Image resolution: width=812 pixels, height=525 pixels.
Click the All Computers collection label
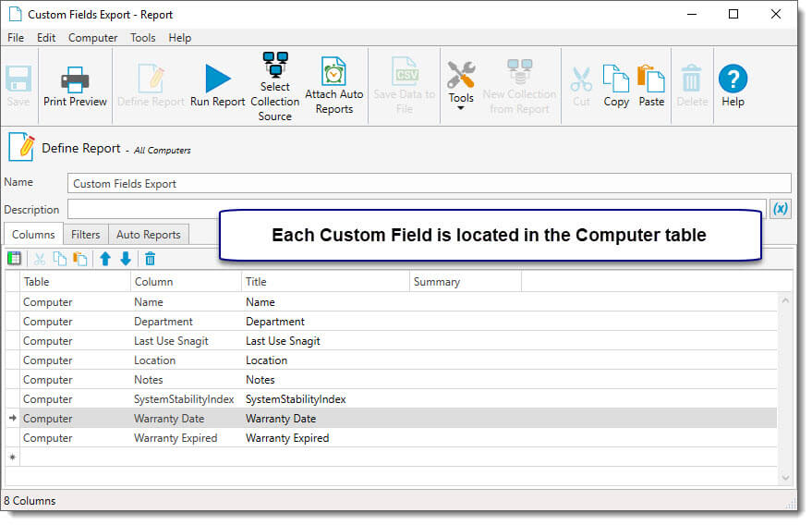coord(162,151)
